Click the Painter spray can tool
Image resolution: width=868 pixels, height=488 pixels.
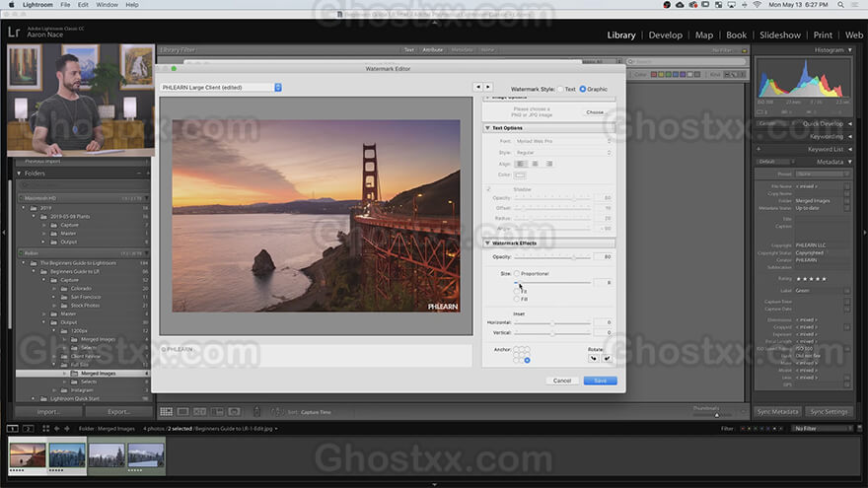(256, 412)
